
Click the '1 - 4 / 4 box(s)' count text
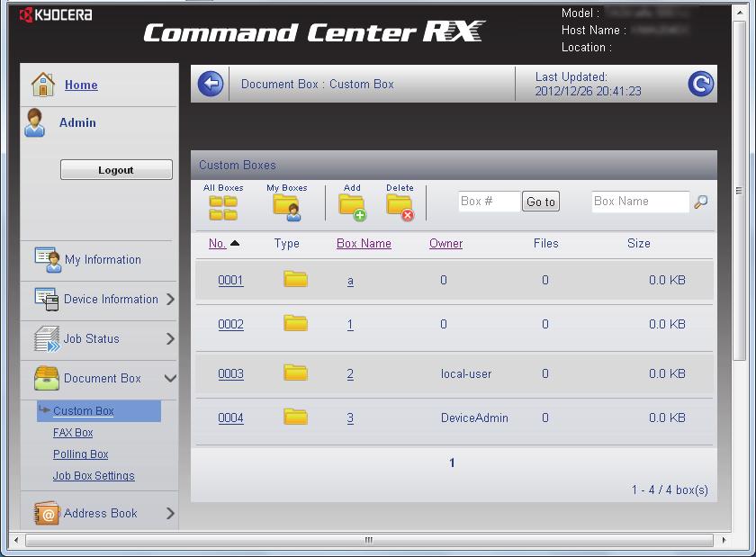point(670,490)
